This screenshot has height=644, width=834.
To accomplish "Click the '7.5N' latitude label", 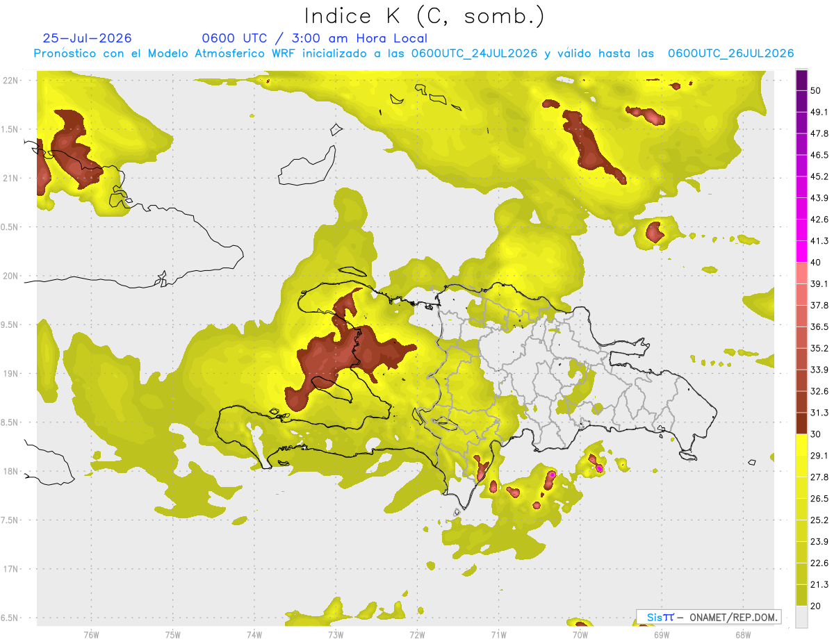I will [x=10, y=520].
